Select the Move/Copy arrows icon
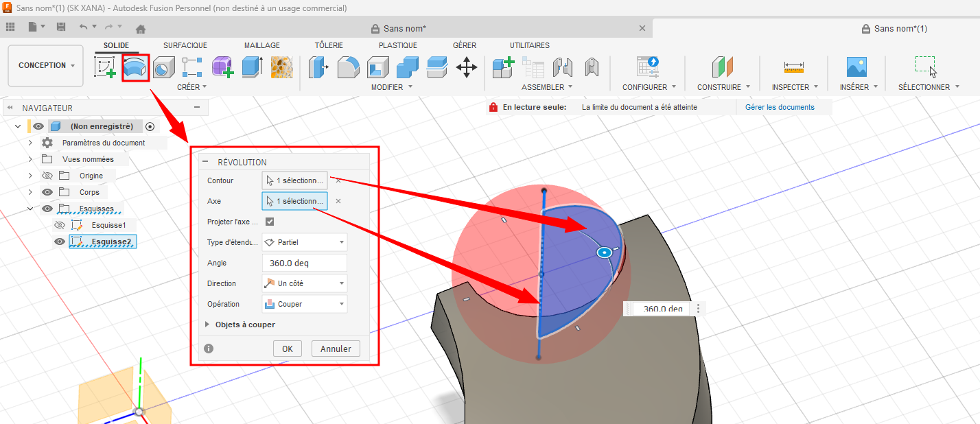This screenshot has width=980, height=424. pyautogui.click(x=467, y=67)
